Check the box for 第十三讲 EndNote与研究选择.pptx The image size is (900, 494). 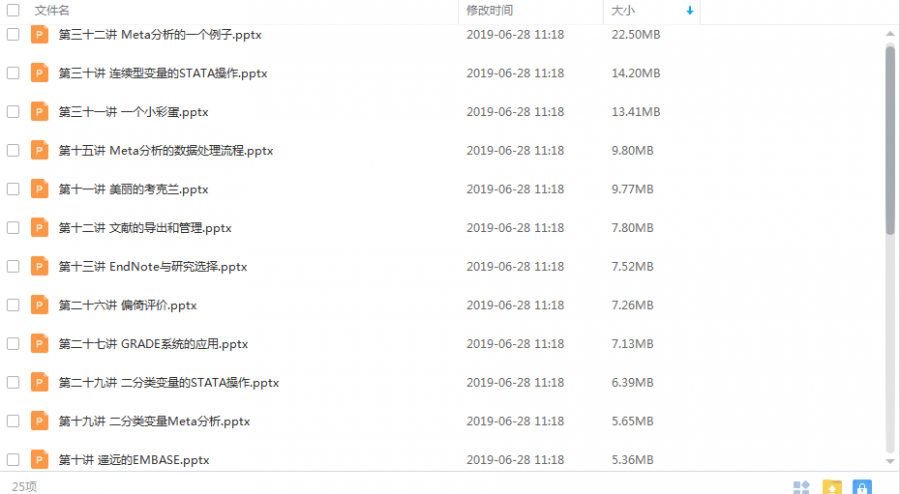pyautogui.click(x=13, y=266)
